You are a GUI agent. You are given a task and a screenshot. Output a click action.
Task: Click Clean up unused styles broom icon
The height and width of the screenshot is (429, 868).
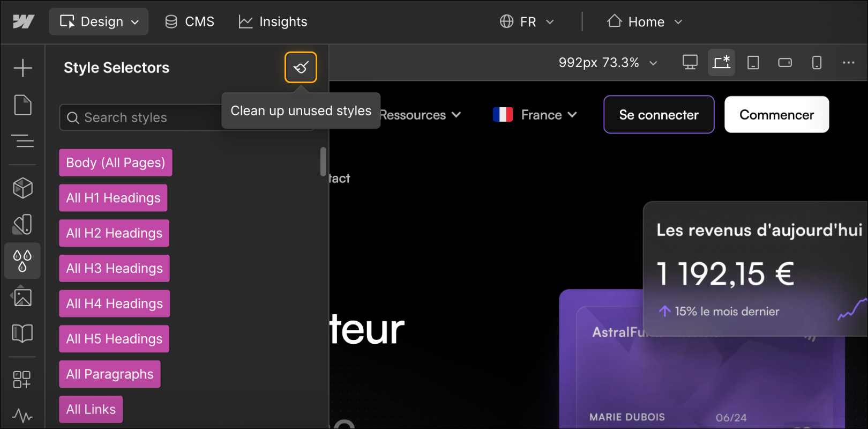[301, 68]
